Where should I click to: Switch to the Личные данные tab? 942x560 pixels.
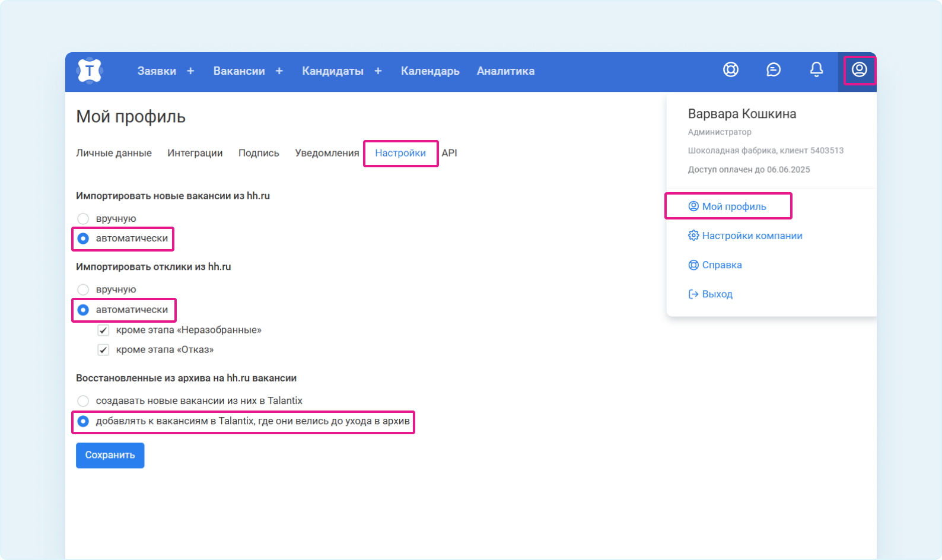coord(114,153)
